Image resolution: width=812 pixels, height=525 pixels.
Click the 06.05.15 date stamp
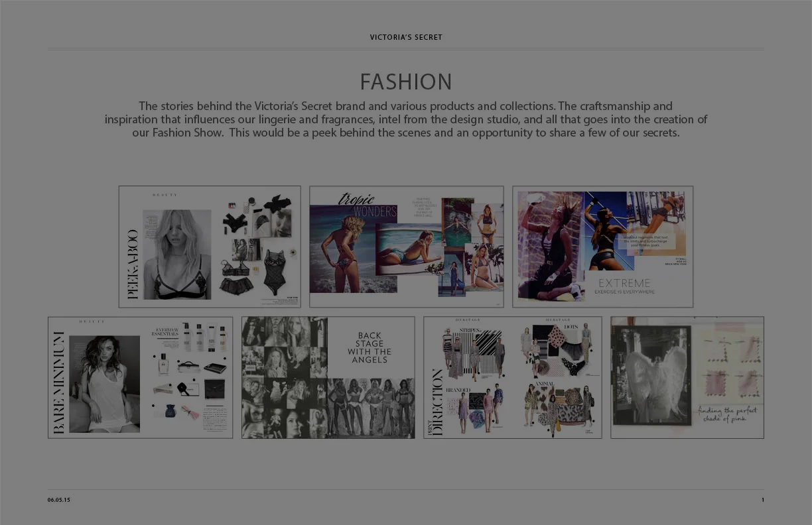[58, 500]
